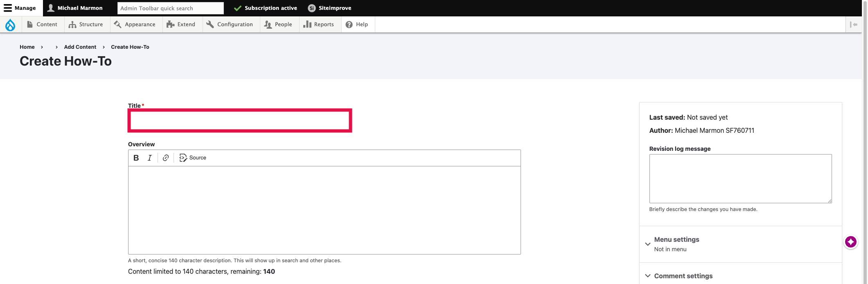Focus the Admin Toolbar quick search field
This screenshot has height=284, width=868.
170,8
